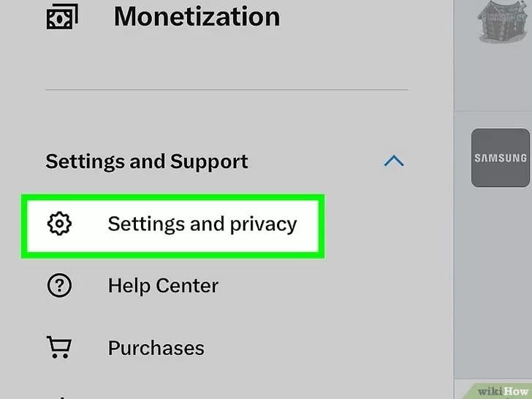The height and width of the screenshot is (399, 532).
Task: Click empty drawer space right of Help Center
Action: [x=329, y=286]
